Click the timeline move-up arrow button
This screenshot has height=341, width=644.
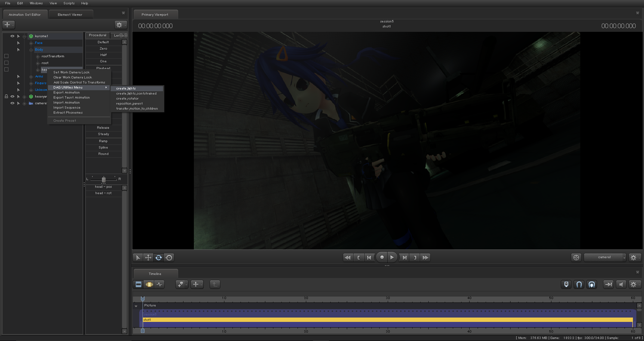point(215,284)
